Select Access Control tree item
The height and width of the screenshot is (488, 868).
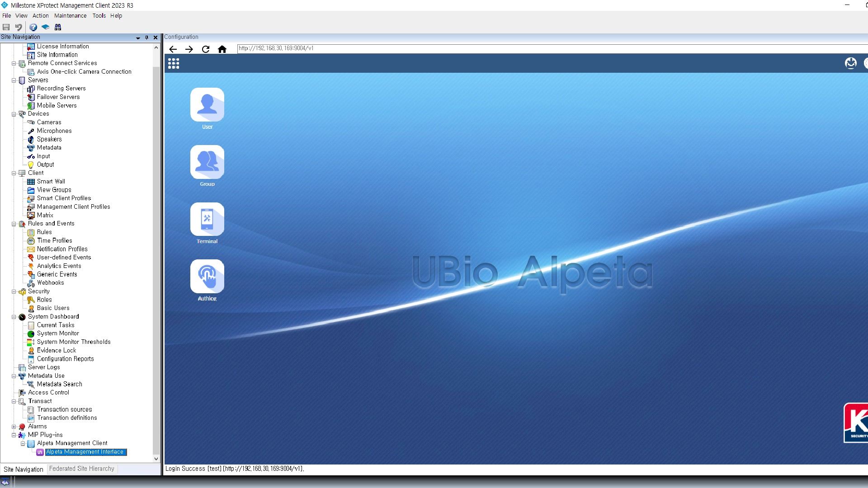pos(48,393)
